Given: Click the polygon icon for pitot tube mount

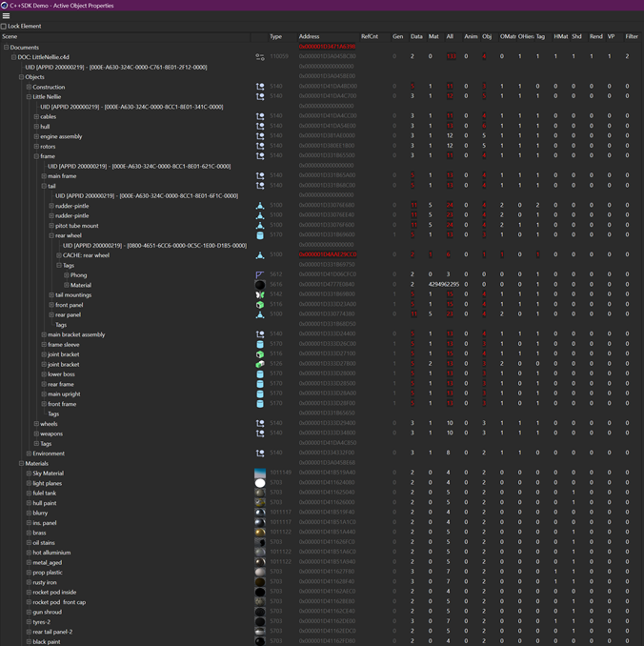Looking at the screenshot, I should (260, 226).
